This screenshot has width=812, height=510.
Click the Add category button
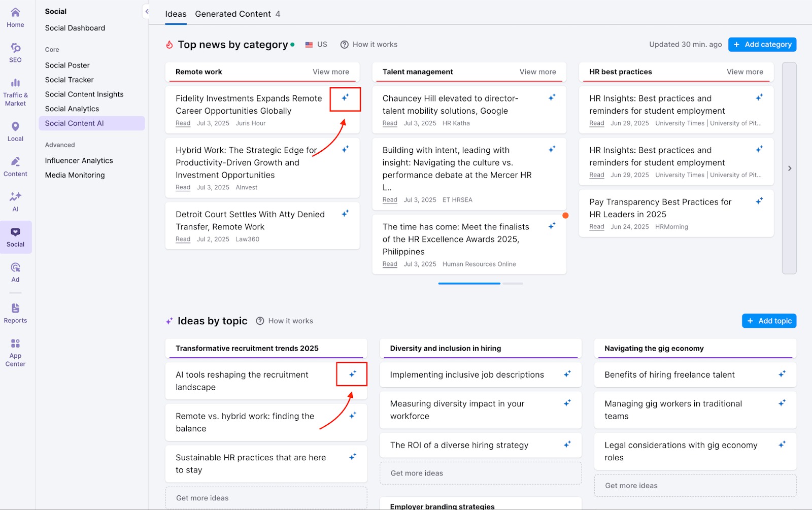tap(762, 45)
